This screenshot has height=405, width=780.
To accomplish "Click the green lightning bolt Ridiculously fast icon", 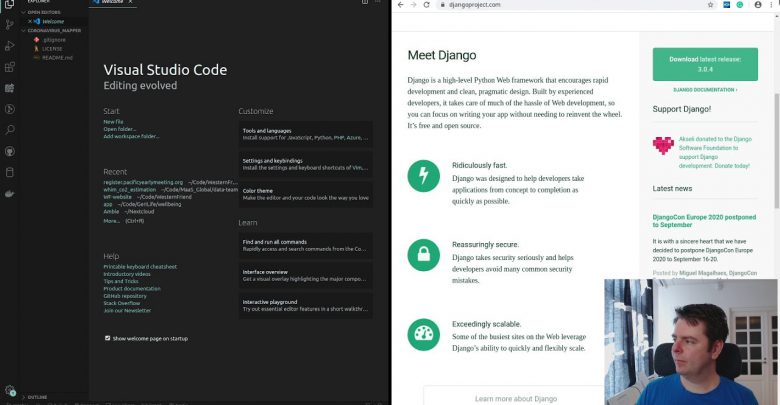I will 423,176.
